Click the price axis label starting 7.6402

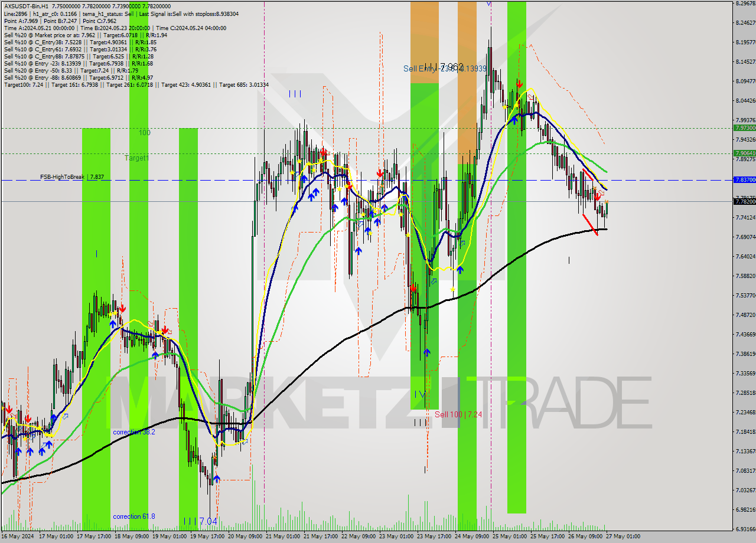745,256
